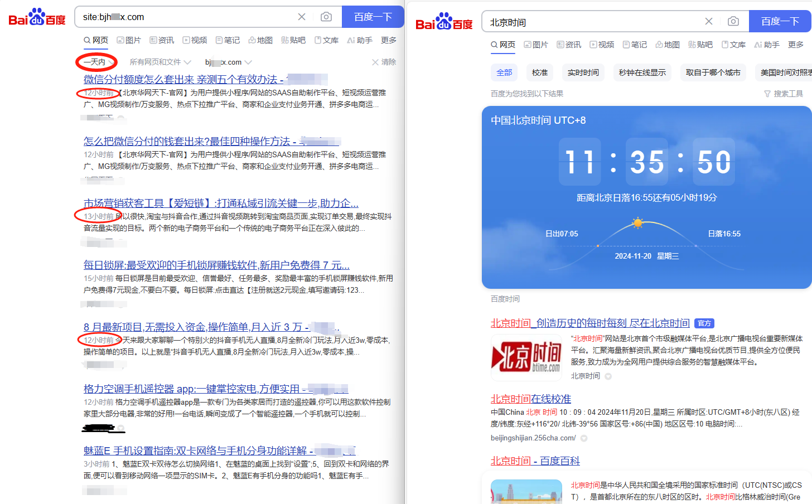Select the 实时时间 filter chip
This screenshot has width=812, height=504.
[x=583, y=72]
